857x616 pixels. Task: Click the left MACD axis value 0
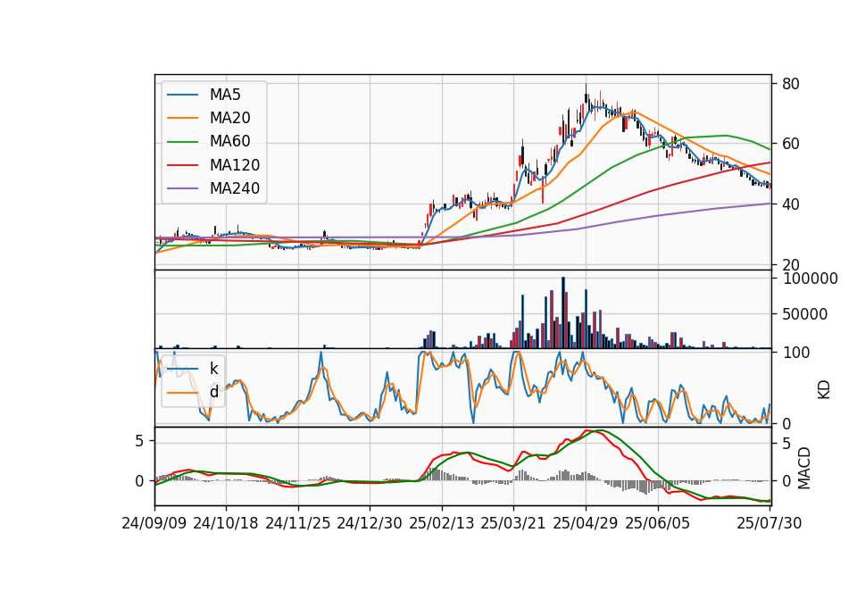pos(139,481)
